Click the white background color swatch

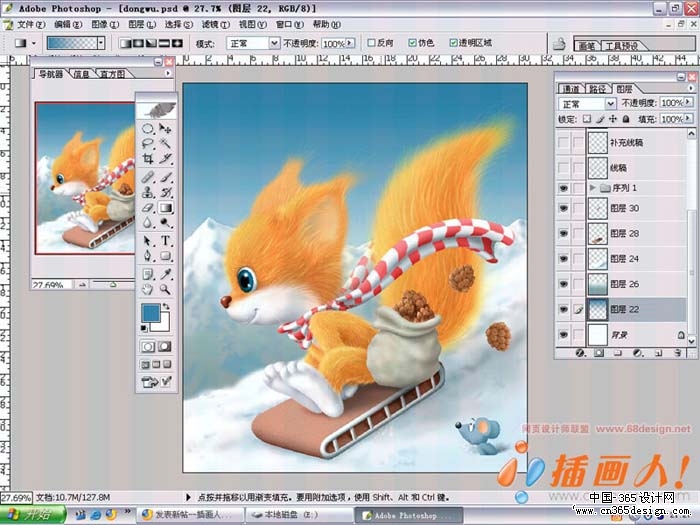point(163,325)
